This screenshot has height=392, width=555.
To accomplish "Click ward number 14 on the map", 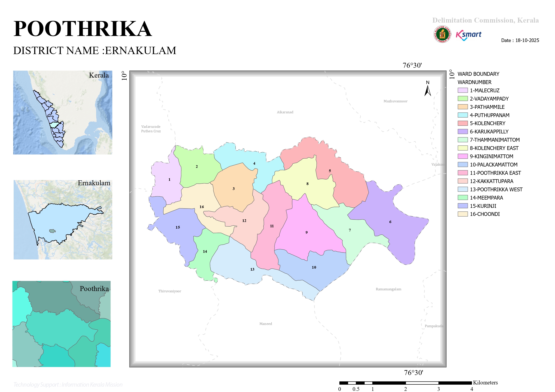I will coord(205,251).
